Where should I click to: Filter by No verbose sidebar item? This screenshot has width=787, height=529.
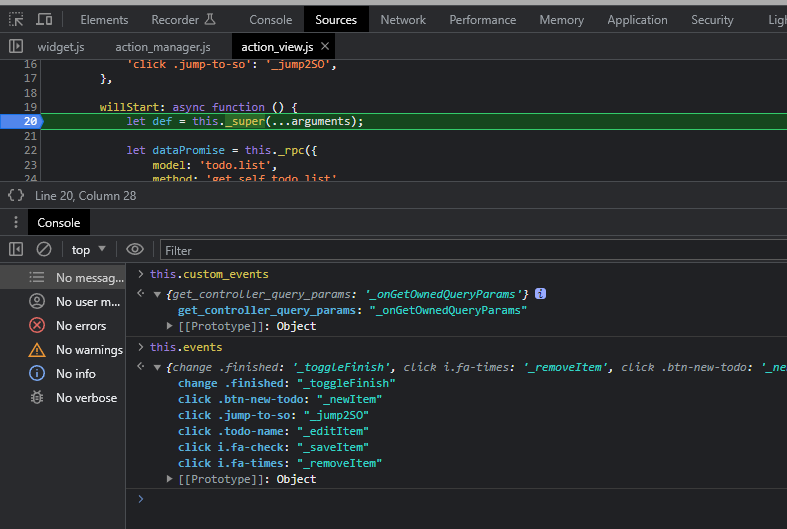[x=63, y=398]
